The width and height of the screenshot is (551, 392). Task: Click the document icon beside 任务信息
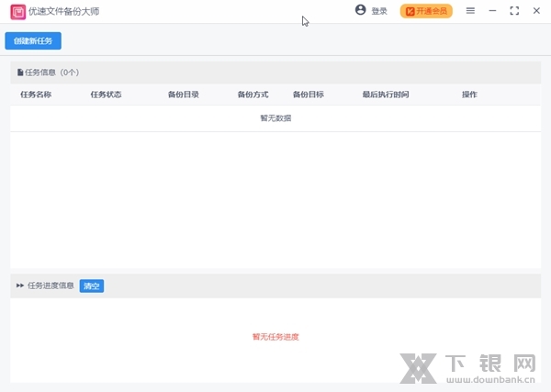coord(20,73)
